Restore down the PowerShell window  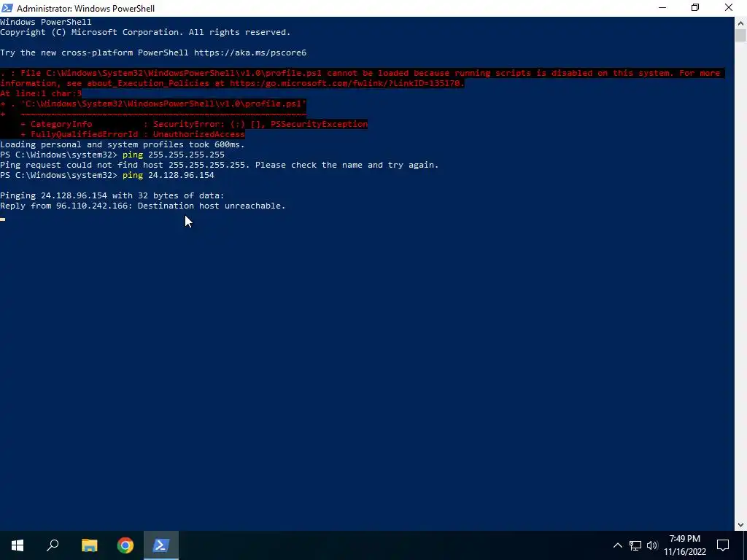[695, 8]
